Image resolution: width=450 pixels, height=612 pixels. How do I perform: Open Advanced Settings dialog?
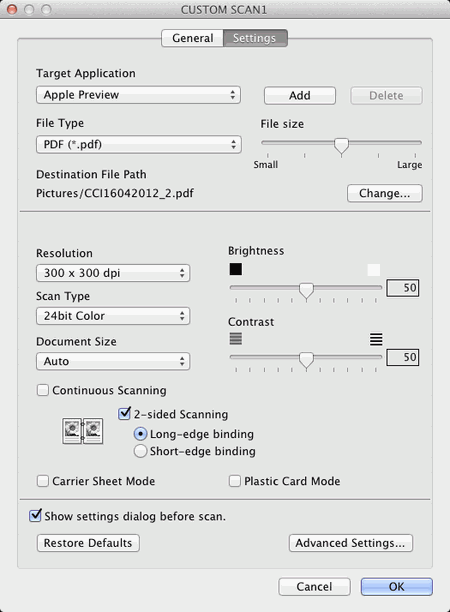(350, 543)
